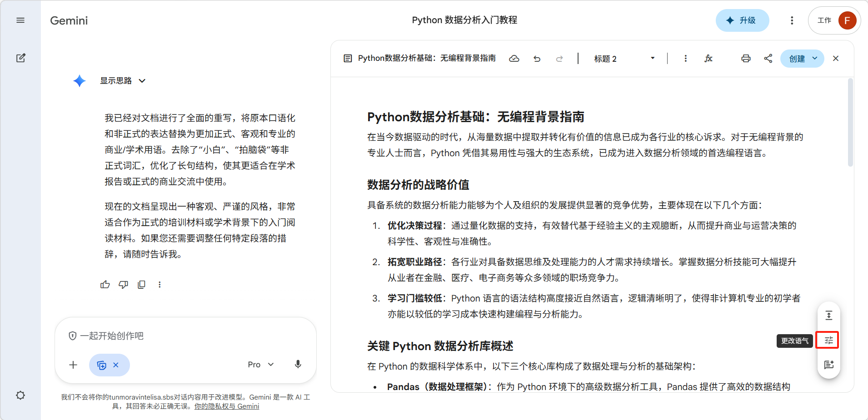This screenshot has height=420, width=868.
Task: Open document toolbar more options menu
Action: tap(685, 59)
